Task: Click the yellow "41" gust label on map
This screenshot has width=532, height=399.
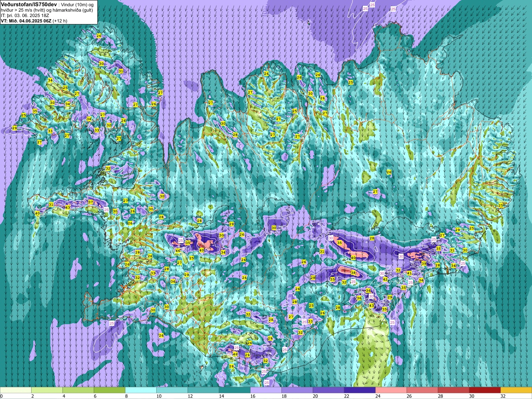Action: click(x=409, y=273)
